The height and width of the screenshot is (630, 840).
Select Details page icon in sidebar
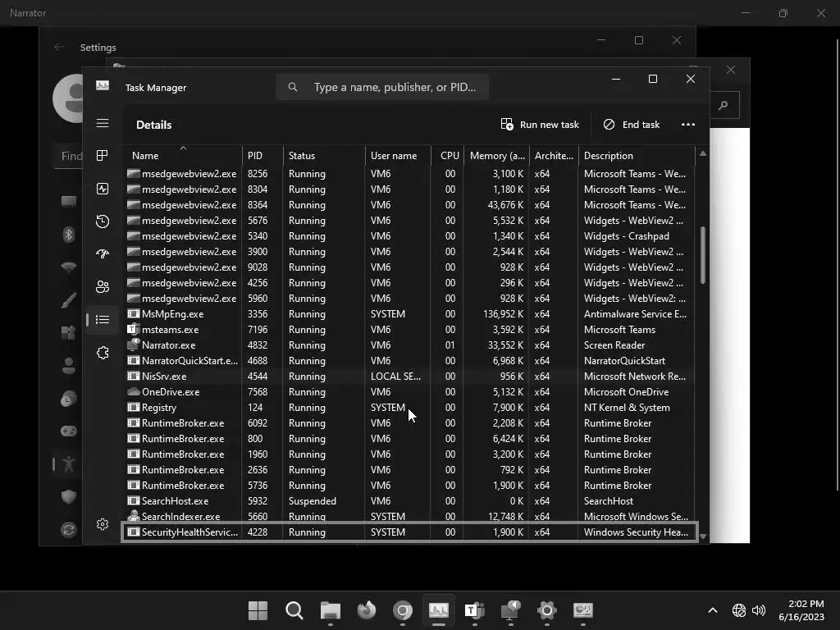point(103,320)
